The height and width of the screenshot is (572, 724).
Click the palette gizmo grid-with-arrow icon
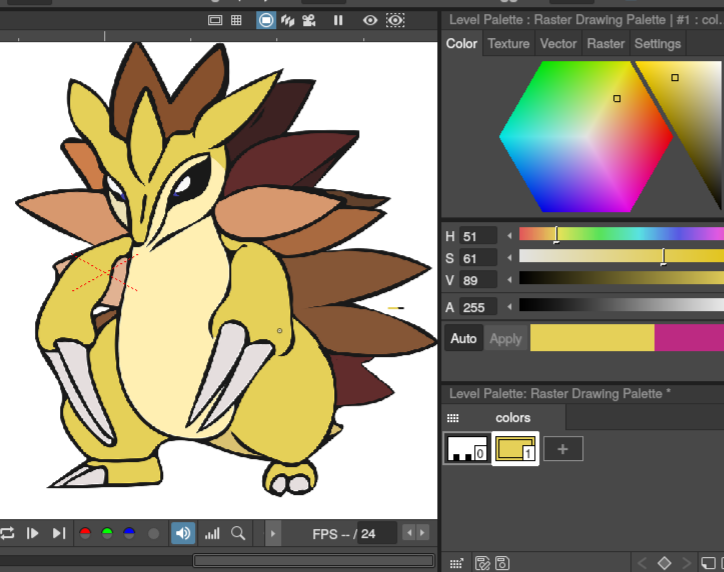(456, 563)
